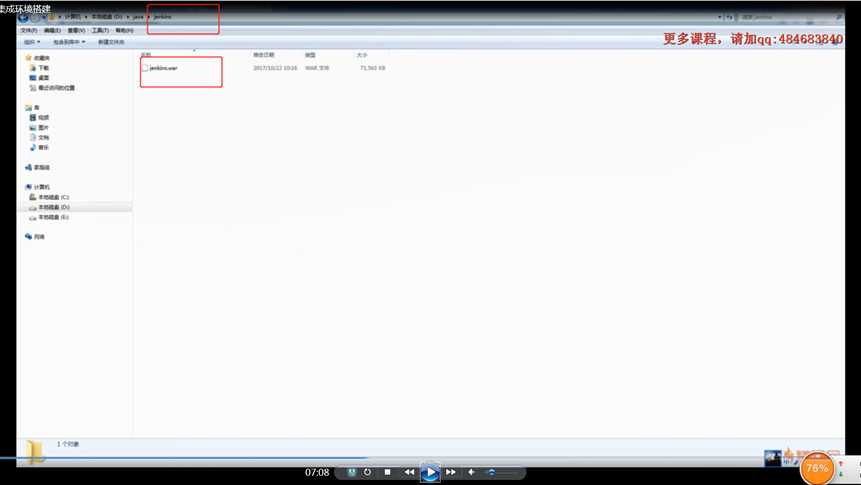Image resolution: width=861 pixels, height=485 pixels.
Task: Open the 查看(V) menu
Action: coord(76,30)
